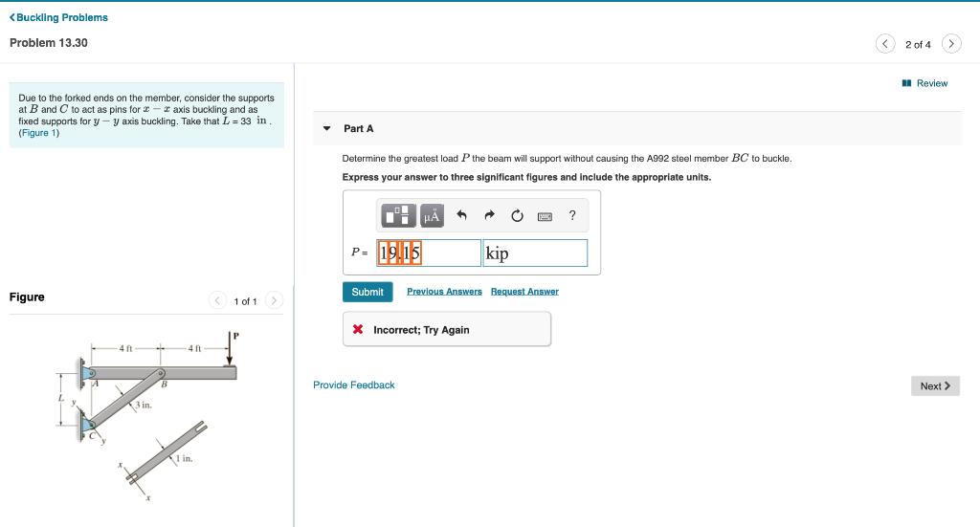
Task: Click the Next button
Action: pyautogui.click(x=935, y=385)
